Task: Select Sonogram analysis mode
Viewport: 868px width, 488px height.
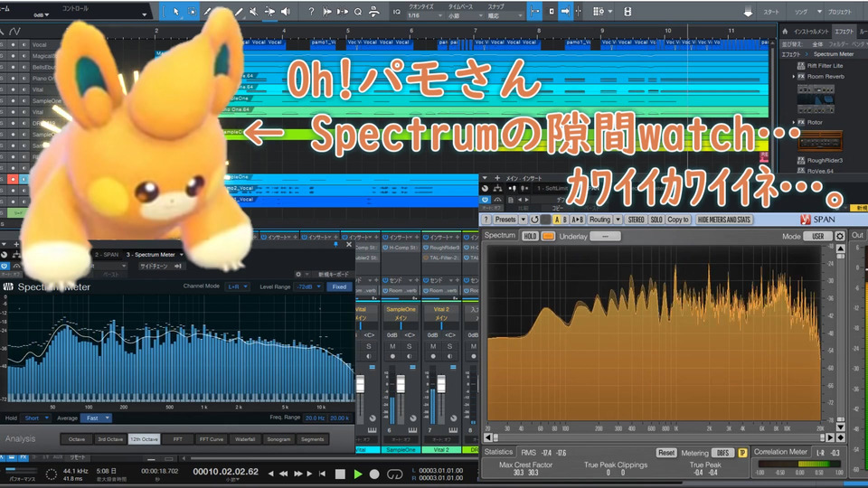Action: point(278,439)
